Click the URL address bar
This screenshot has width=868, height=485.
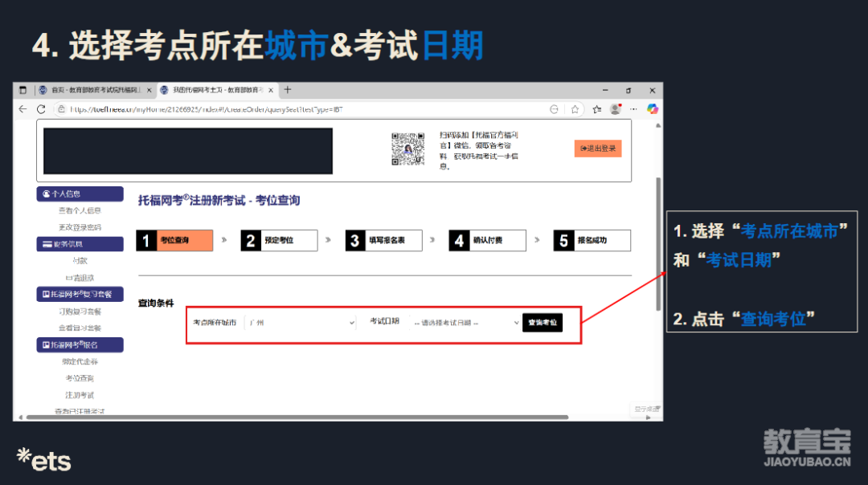(305, 109)
